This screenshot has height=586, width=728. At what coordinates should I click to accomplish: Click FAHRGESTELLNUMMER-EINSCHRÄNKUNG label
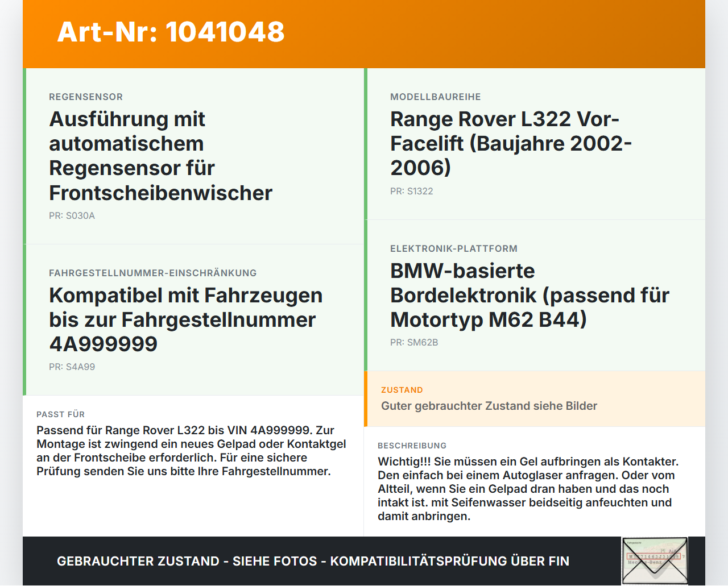pos(153,273)
